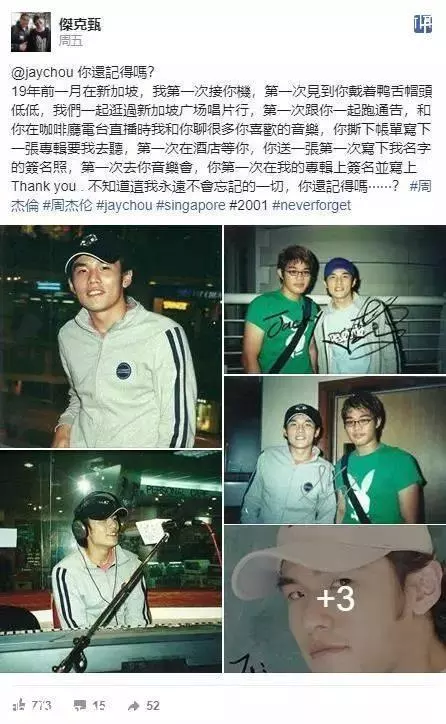Image resolution: width=446 pixels, height=724 pixels.
Task: Click the share arrow icon
Action: tap(134, 706)
